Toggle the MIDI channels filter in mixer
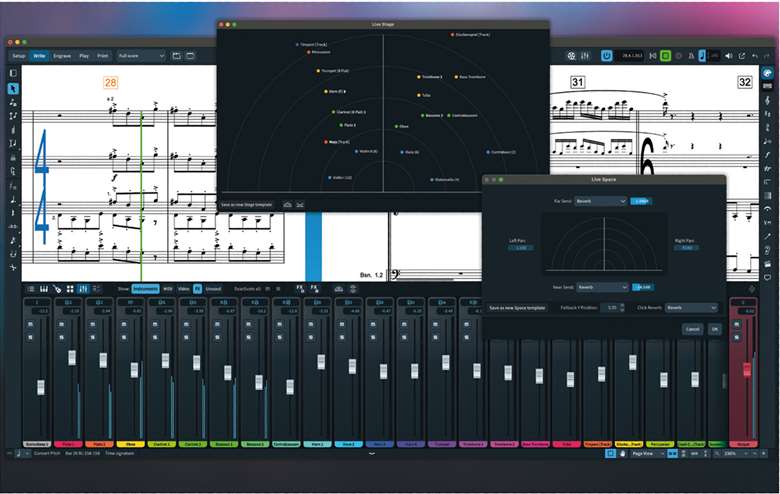780x494 pixels. click(168, 288)
